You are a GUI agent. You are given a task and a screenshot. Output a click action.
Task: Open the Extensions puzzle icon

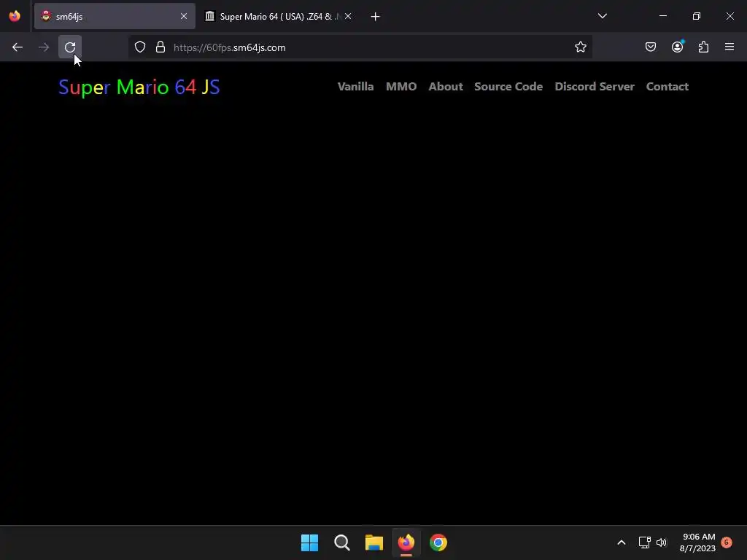click(x=703, y=47)
